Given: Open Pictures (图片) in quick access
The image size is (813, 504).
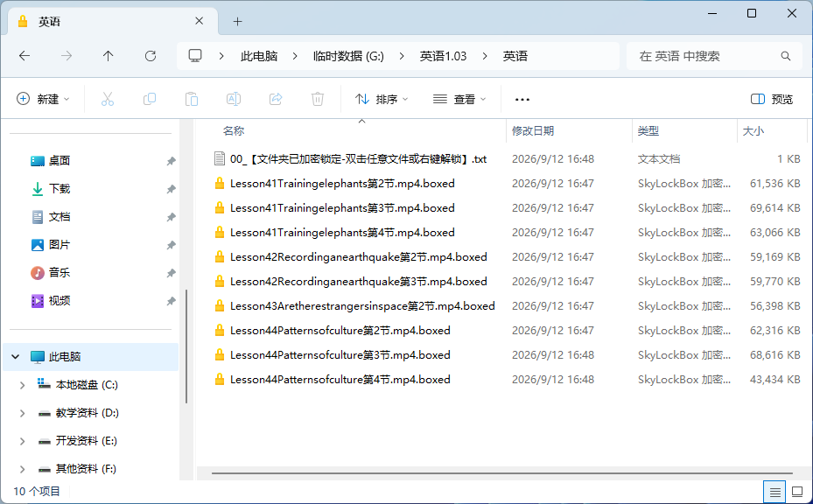Looking at the screenshot, I should [x=60, y=245].
